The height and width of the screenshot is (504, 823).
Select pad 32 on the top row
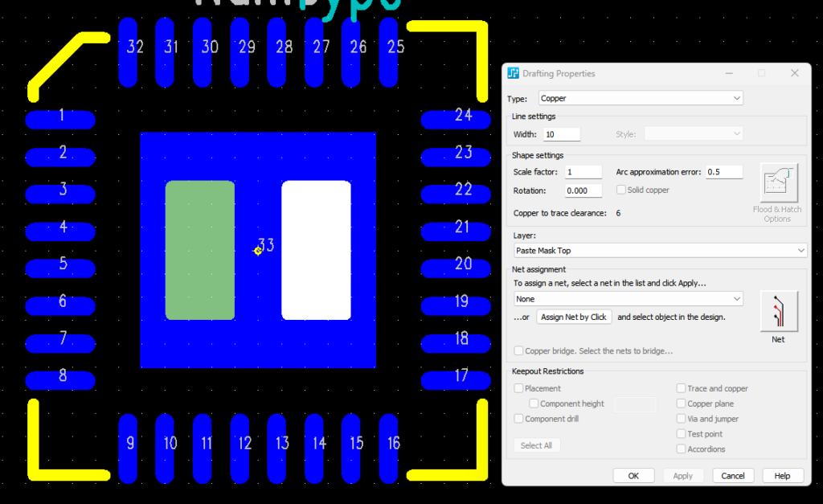tap(129, 51)
